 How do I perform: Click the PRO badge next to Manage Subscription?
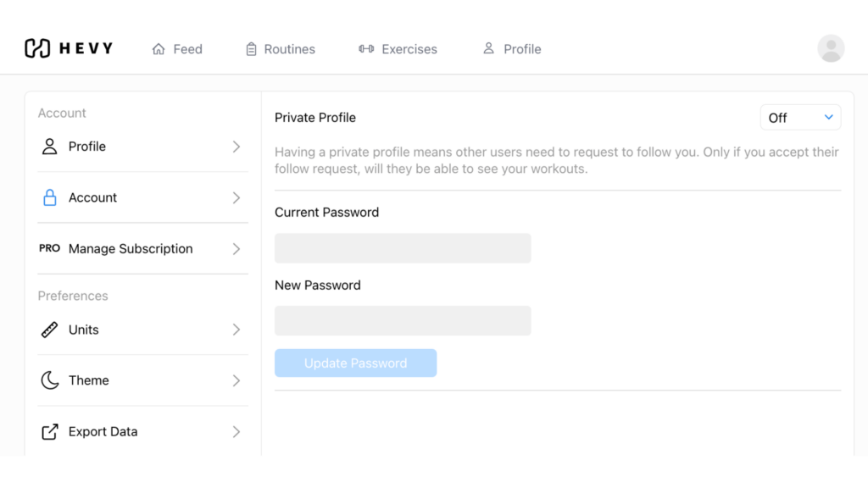pos(49,248)
